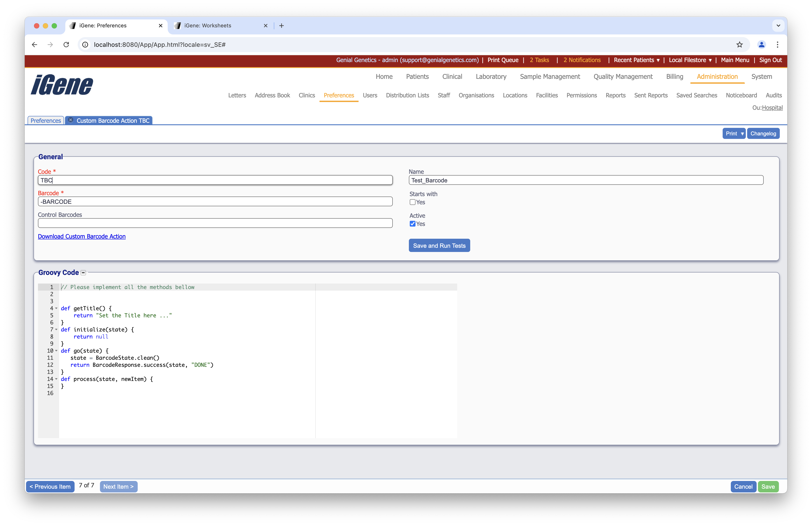Screen dimensions: 812x526
Task: Uncheck the Active Yes checkbox
Action: (412, 224)
